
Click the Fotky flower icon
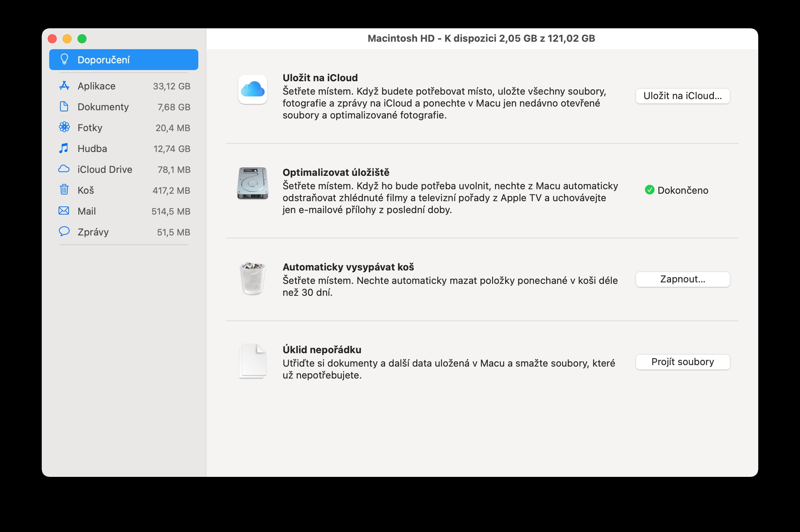64,127
